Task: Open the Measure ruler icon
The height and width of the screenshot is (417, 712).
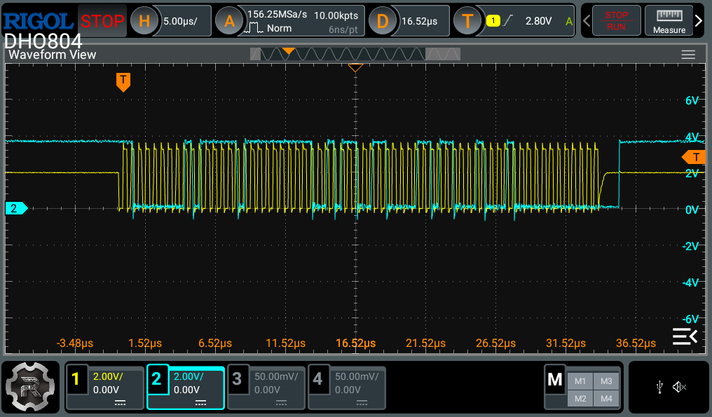Action: point(669,21)
